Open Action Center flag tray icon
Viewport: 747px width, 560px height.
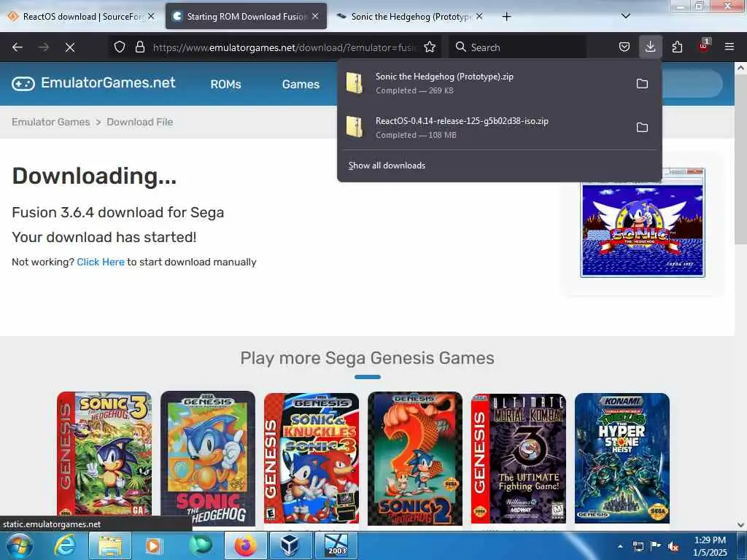coord(656,546)
